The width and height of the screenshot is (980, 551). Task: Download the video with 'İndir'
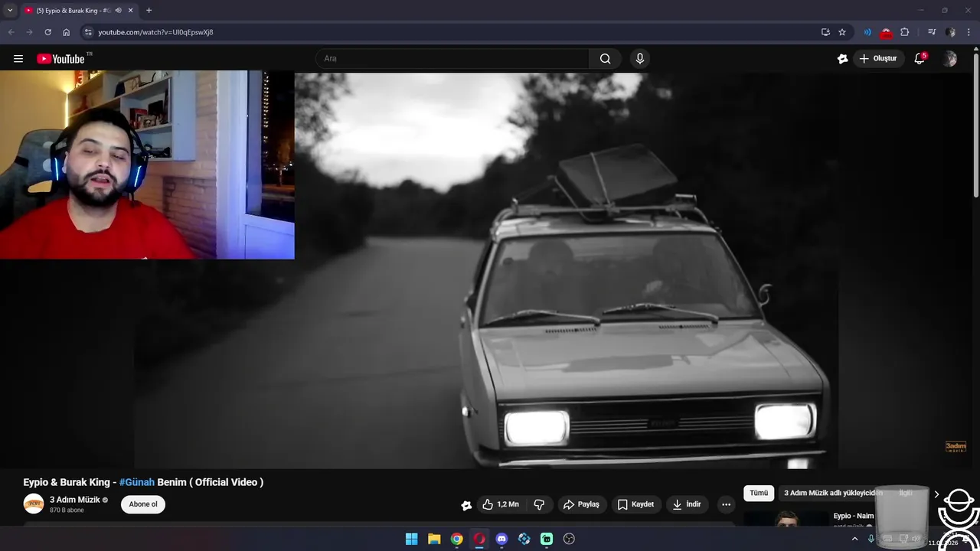click(688, 504)
